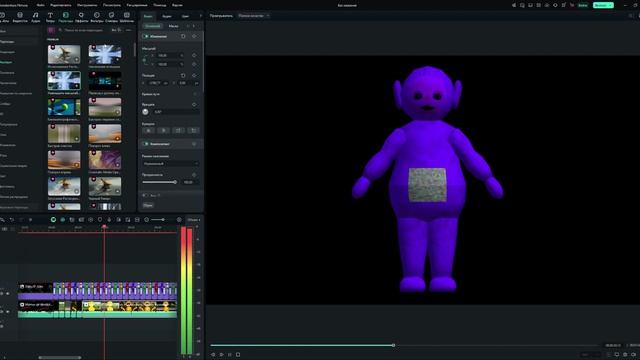640x360 pixels.
Task: Toggle the Path Curve switch
Action: pyautogui.click(x=195, y=94)
